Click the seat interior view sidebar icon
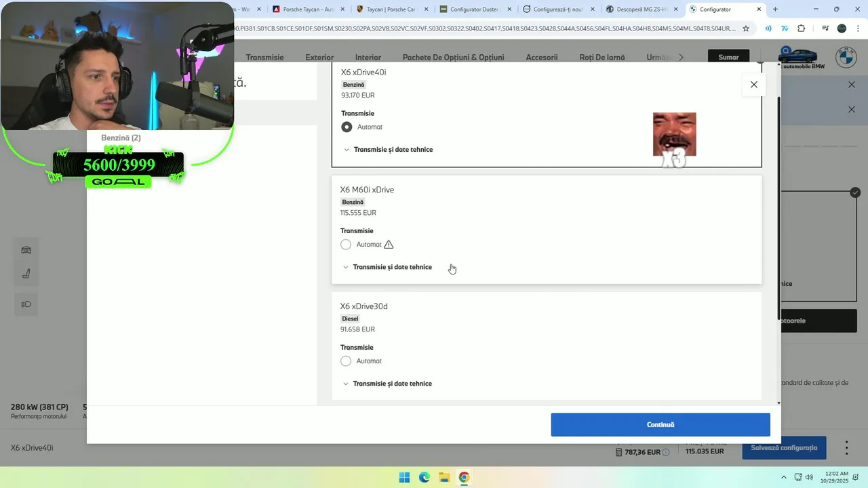Image resolution: width=868 pixels, height=488 pixels. pyautogui.click(x=26, y=274)
